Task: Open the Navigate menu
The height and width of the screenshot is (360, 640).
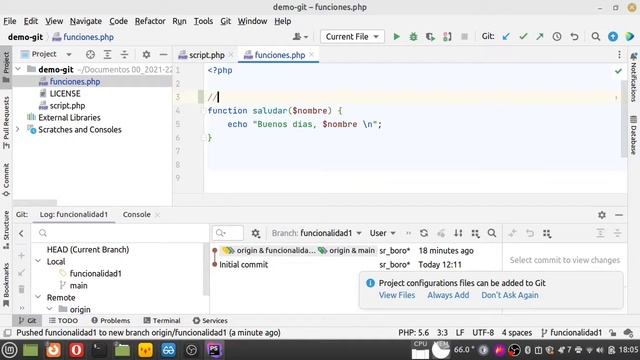Action: [86, 21]
